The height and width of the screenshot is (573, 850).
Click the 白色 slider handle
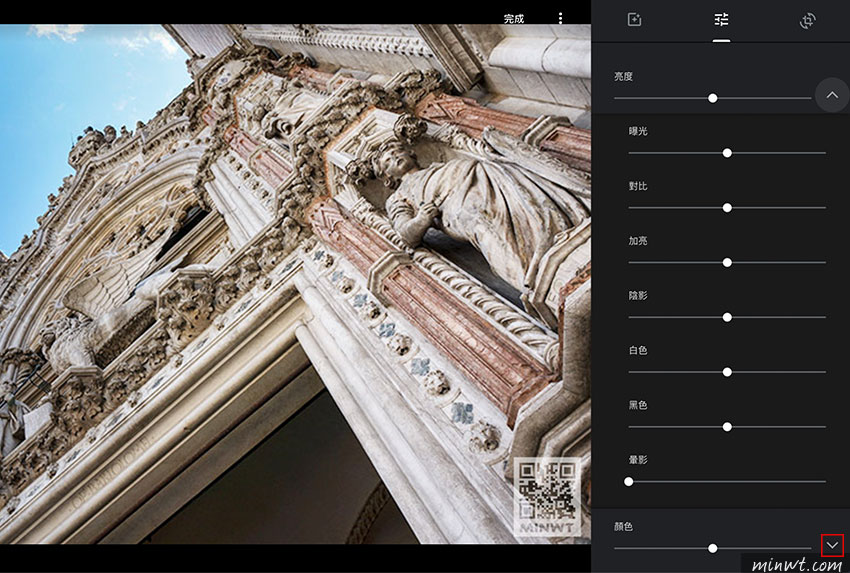tap(727, 372)
